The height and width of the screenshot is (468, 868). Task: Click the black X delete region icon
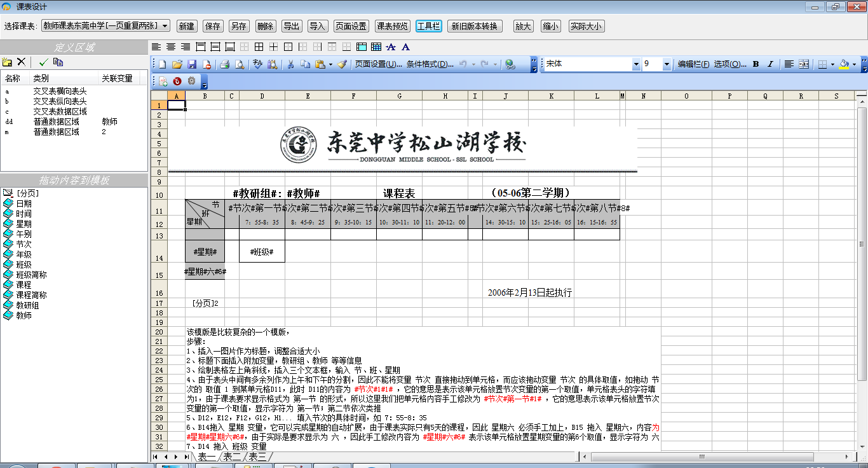pos(22,62)
